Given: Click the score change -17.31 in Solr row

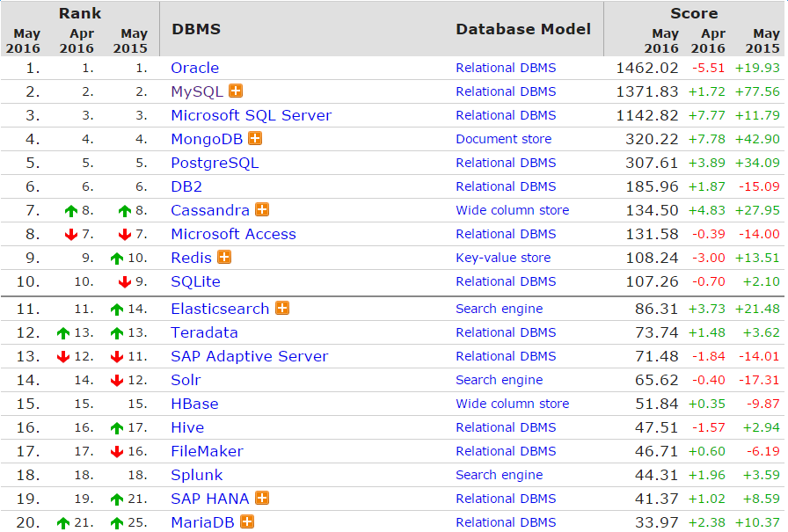Looking at the screenshot, I should tap(759, 380).
